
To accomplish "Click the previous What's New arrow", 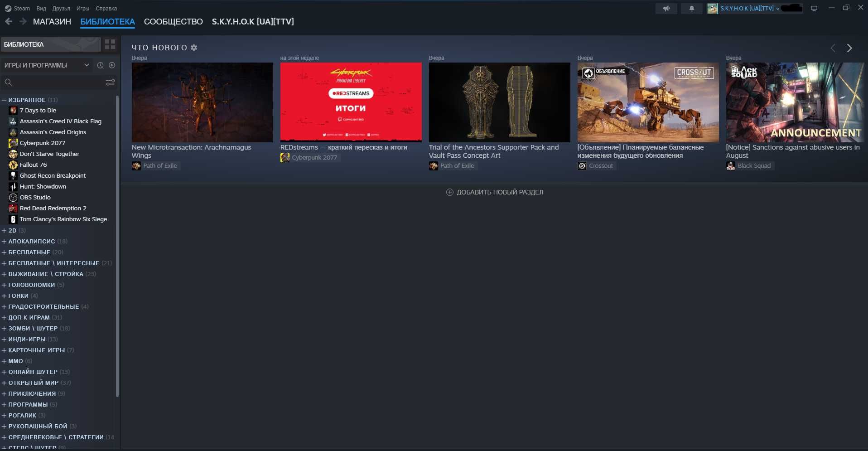I will click(x=833, y=48).
